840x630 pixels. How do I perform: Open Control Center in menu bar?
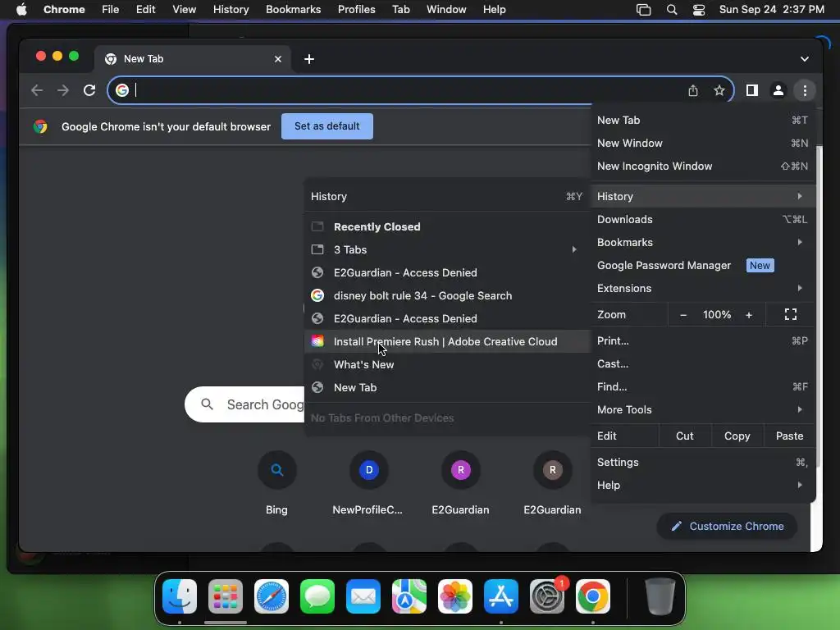point(699,10)
